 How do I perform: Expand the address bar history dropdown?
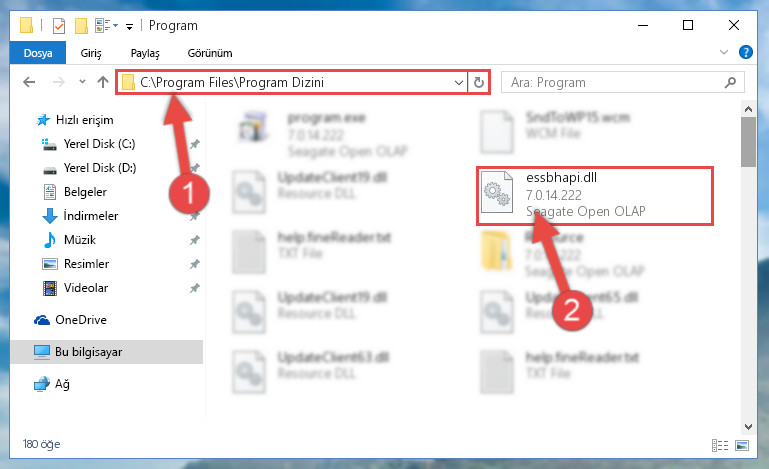point(459,82)
